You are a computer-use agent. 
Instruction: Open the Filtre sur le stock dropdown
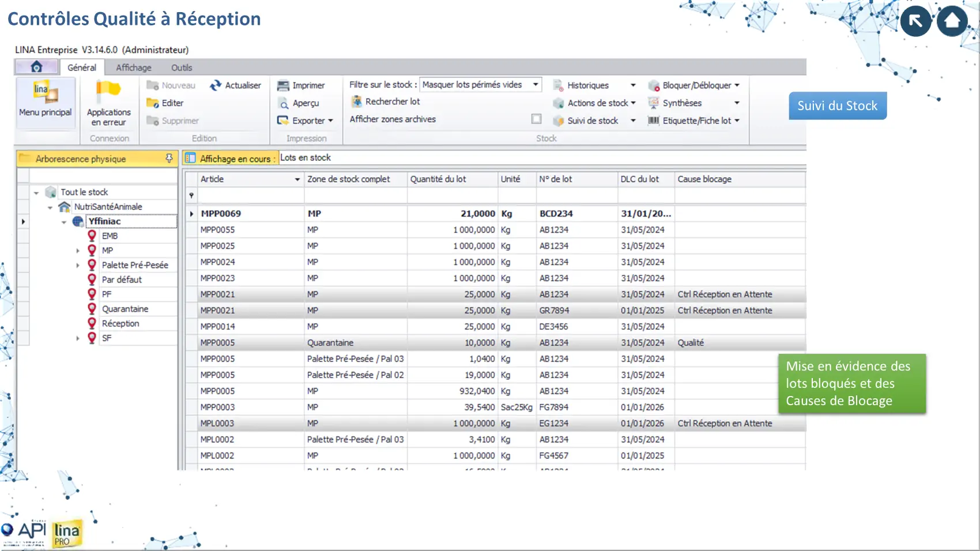536,85
